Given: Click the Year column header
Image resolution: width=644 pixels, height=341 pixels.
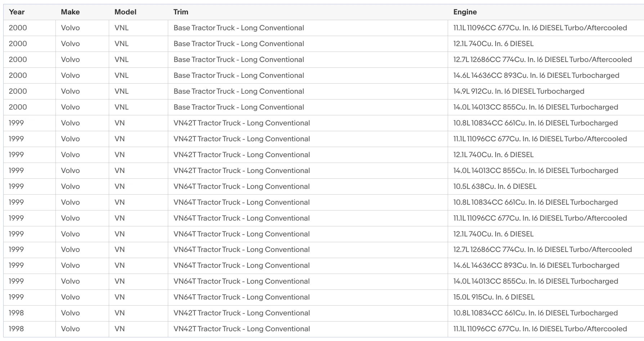Looking at the screenshot, I should tap(17, 12).
